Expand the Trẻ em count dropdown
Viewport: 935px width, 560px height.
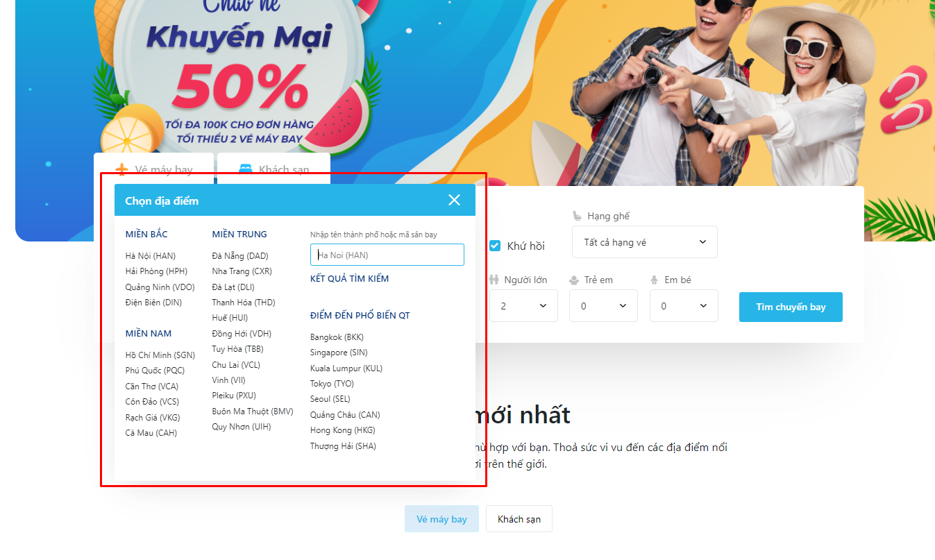[x=603, y=306]
